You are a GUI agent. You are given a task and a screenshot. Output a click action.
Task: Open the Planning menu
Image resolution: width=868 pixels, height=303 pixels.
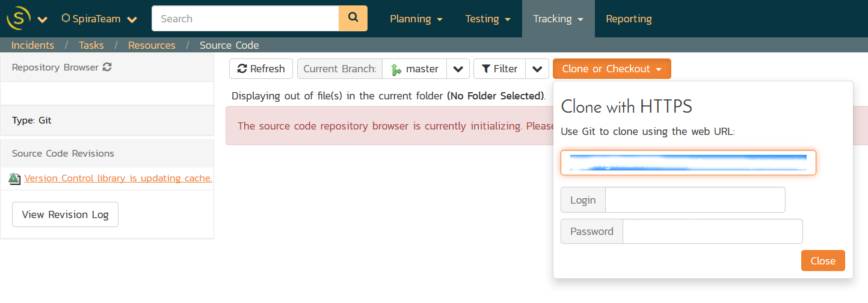[416, 19]
